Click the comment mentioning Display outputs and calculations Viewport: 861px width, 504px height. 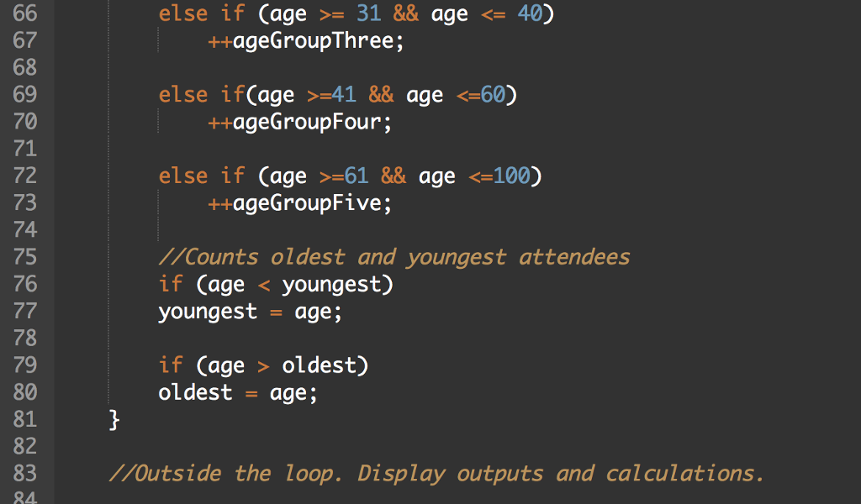click(x=435, y=473)
